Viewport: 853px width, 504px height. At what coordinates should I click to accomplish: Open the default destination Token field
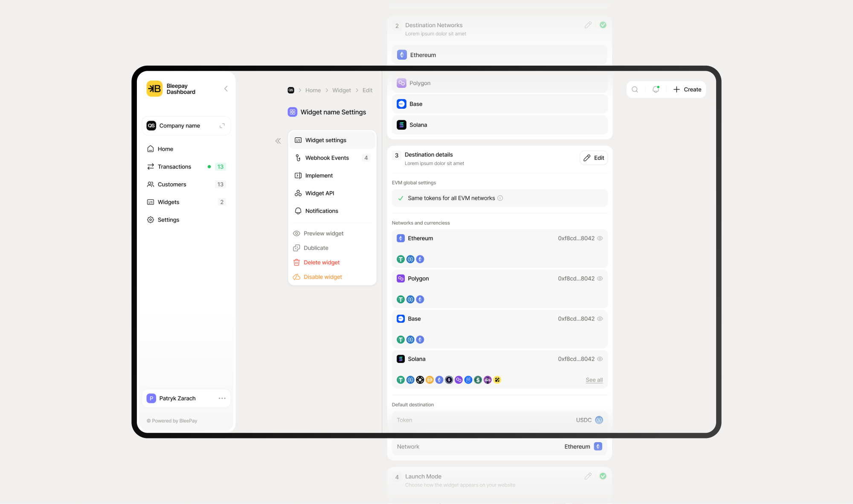click(499, 420)
